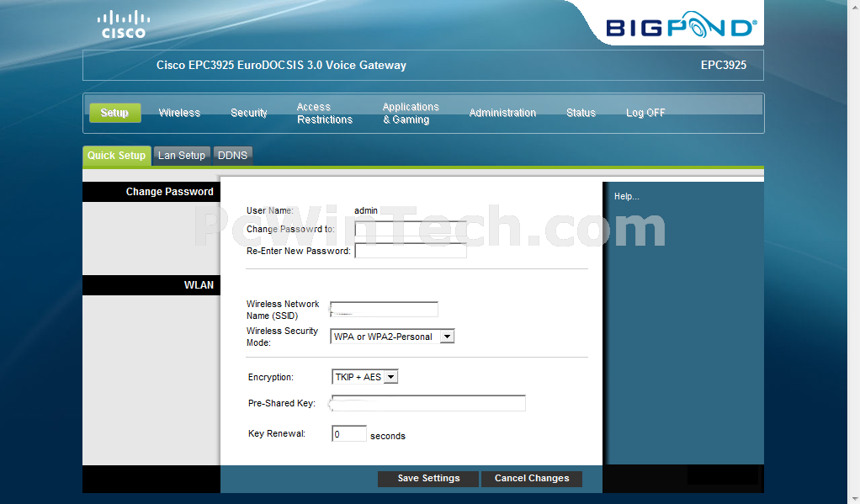
Task: Open the Administration menu
Action: click(502, 113)
